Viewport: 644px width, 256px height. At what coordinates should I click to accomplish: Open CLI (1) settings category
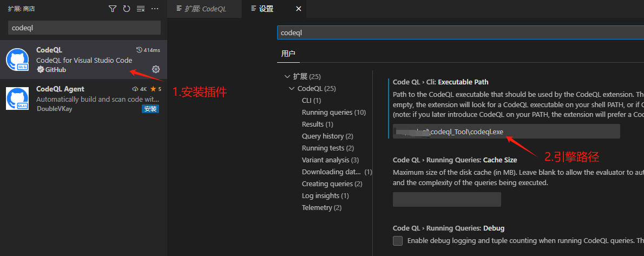(x=311, y=100)
